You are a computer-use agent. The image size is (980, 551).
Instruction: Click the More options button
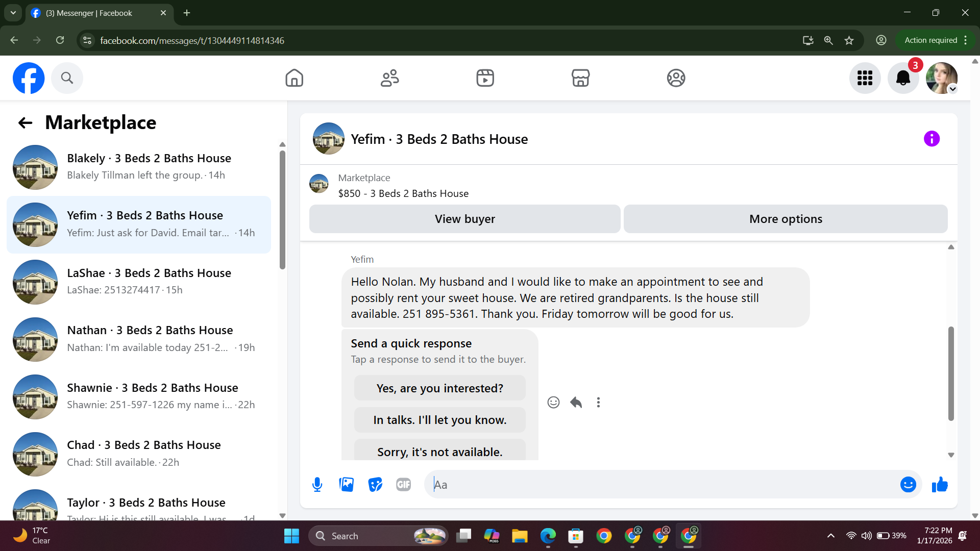click(785, 219)
